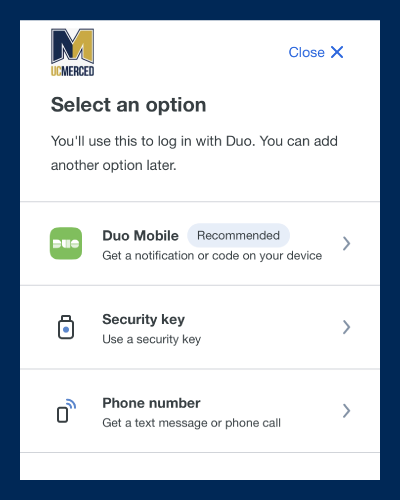Click the X icon next to Close
Screen dimensions: 400x500
tap(337, 52)
